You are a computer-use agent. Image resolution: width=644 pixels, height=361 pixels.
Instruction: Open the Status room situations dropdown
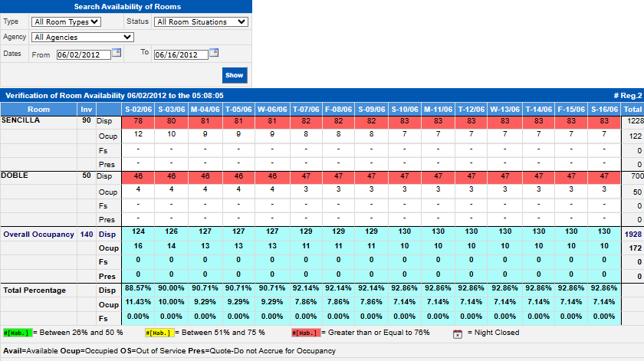point(201,22)
